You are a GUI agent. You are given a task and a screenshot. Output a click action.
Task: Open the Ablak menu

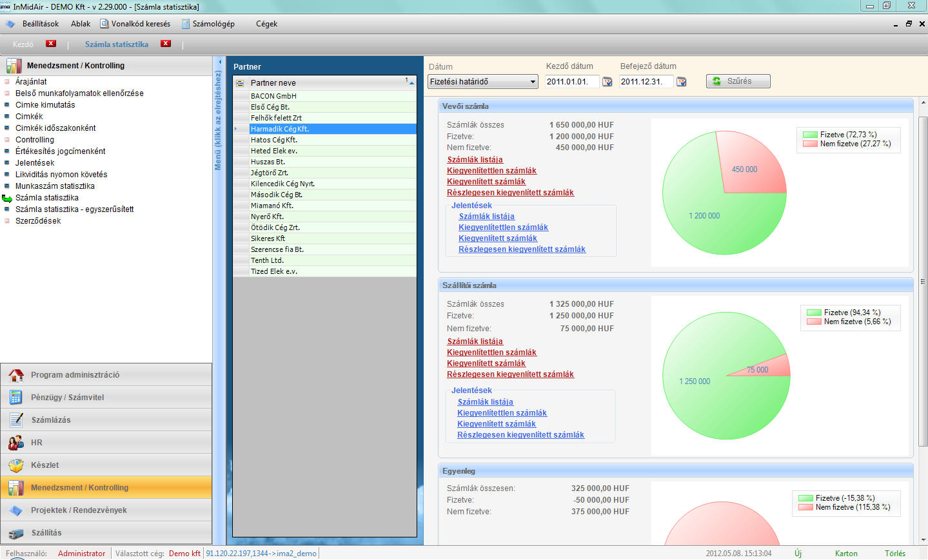point(81,24)
